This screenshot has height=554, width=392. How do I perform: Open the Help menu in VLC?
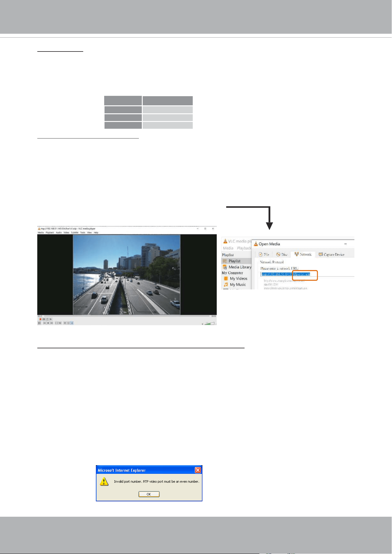[96, 233]
